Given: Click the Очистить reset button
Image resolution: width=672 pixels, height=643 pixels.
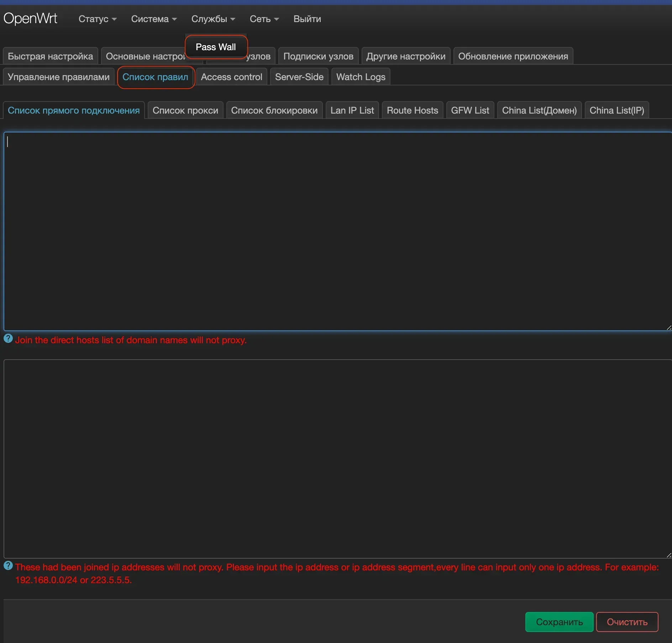Looking at the screenshot, I should coord(627,622).
